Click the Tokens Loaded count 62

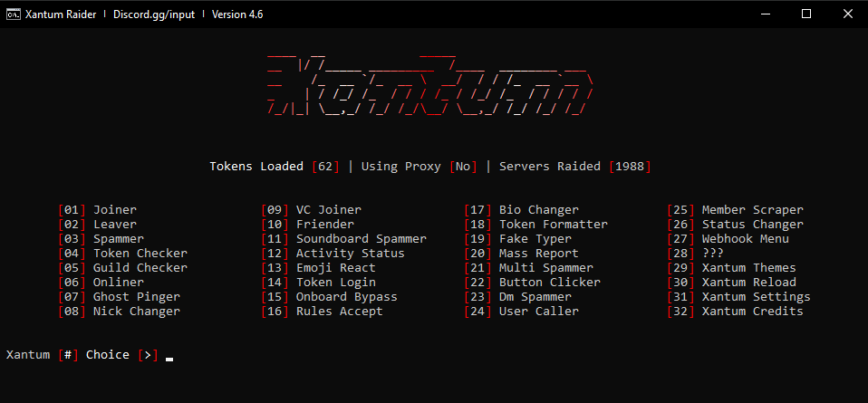(326, 166)
